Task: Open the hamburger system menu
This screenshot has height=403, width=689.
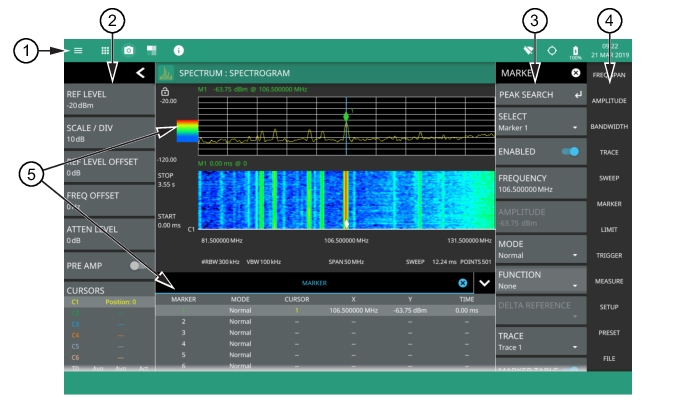Action: tap(79, 49)
